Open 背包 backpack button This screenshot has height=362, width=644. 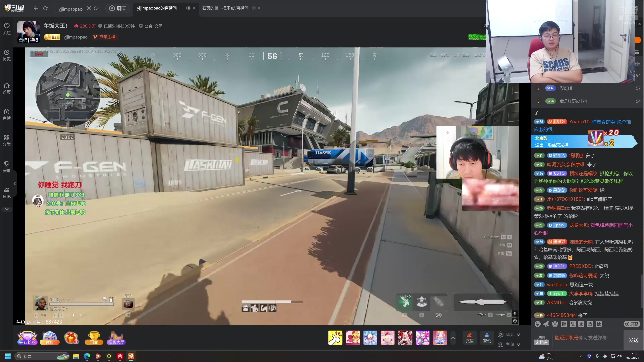pyautogui.click(x=487, y=338)
